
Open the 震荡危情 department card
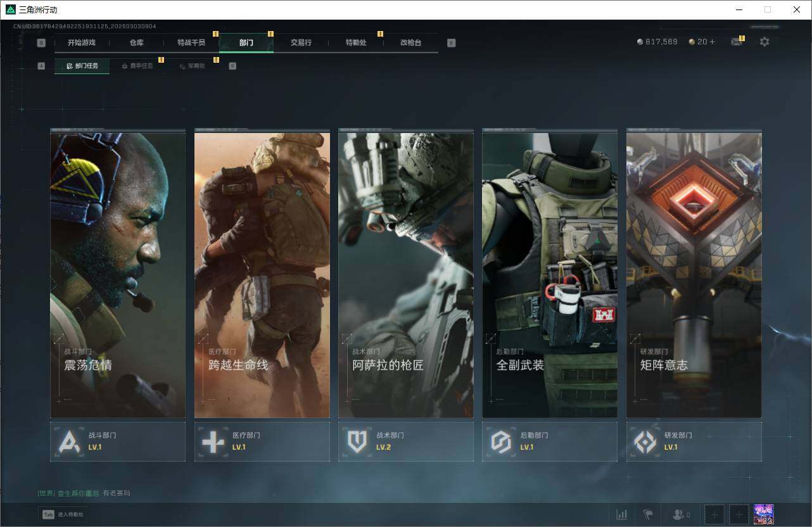coord(118,275)
